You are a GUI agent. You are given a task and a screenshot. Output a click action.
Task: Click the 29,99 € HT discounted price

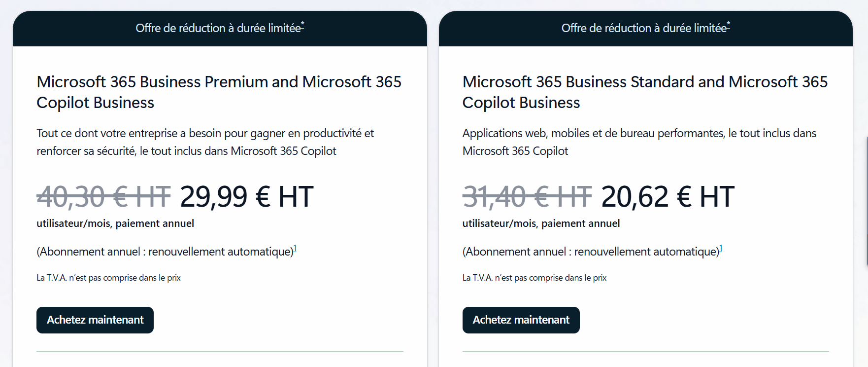(x=247, y=197)
